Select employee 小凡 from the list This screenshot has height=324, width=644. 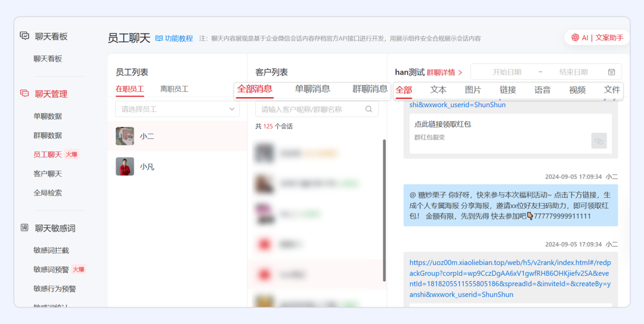click(x=147, y=167)
